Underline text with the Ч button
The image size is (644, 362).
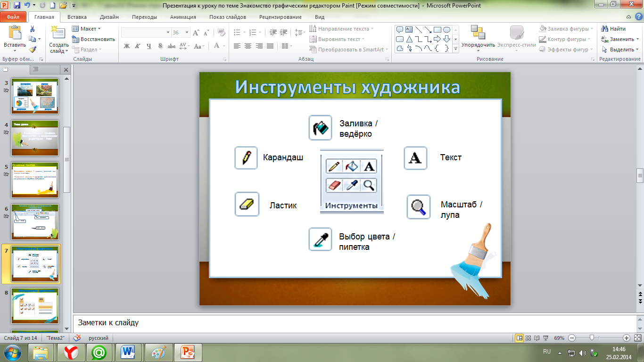coord(149,46)
